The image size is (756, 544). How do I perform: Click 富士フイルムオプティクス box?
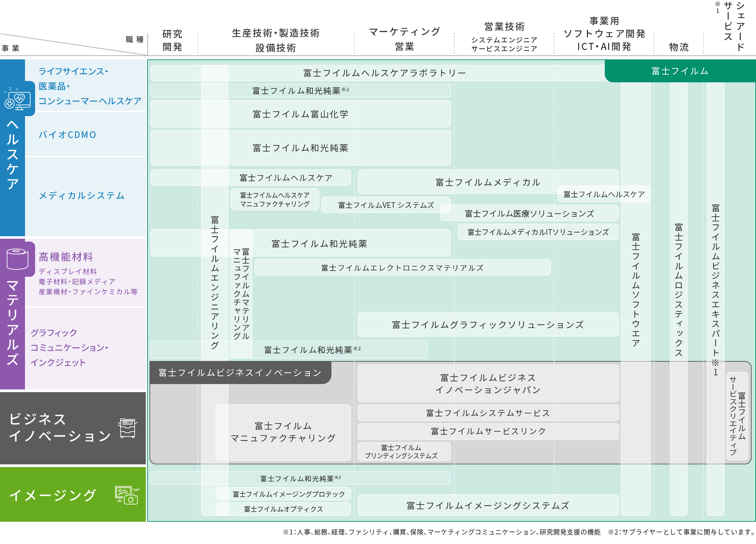pos(283,509)
